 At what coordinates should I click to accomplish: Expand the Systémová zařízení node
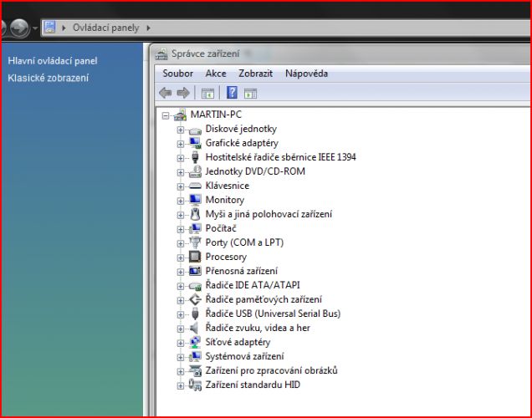click(x=181, y=357)
